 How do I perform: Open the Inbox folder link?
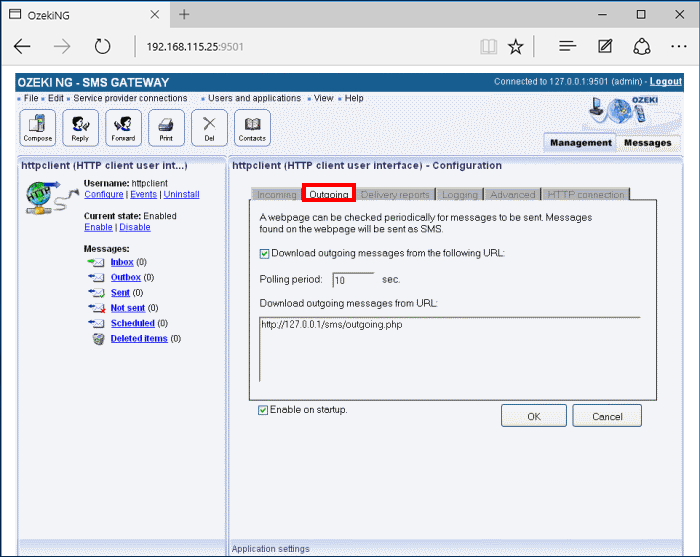pyautogui.click(x=121, y=262)
